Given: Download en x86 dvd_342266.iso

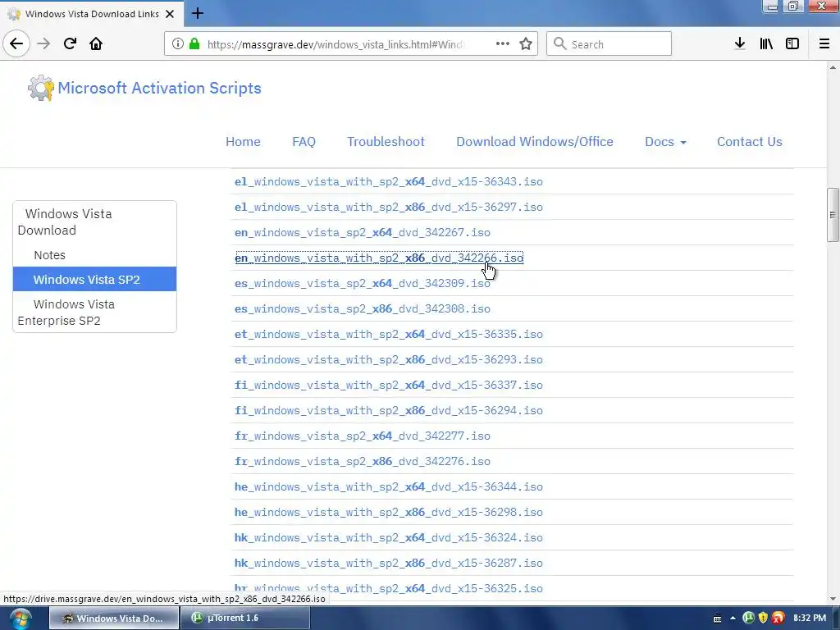Looking at the screenshot, I should (x=379, y=258).
